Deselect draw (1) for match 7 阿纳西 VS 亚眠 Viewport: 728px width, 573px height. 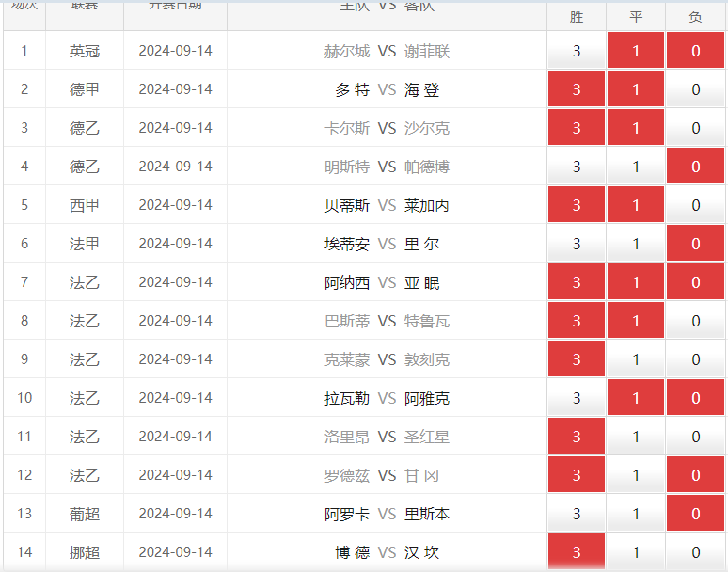636,281
